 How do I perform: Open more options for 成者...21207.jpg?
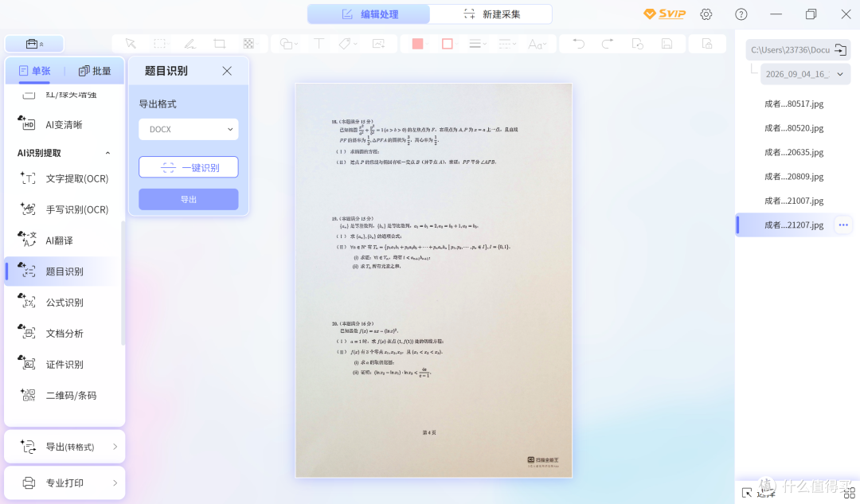tap(843, 225)
